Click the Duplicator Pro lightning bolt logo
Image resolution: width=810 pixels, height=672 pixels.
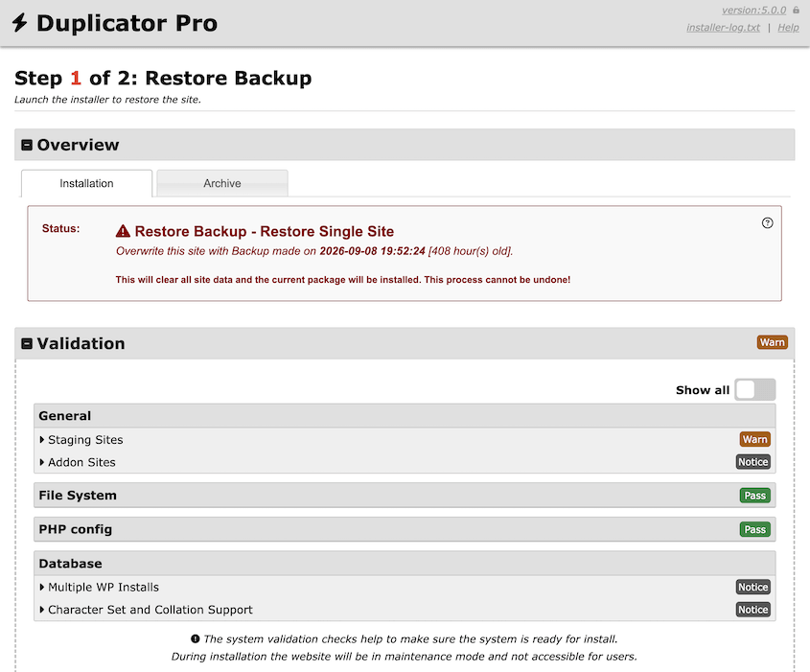[19, 23]
